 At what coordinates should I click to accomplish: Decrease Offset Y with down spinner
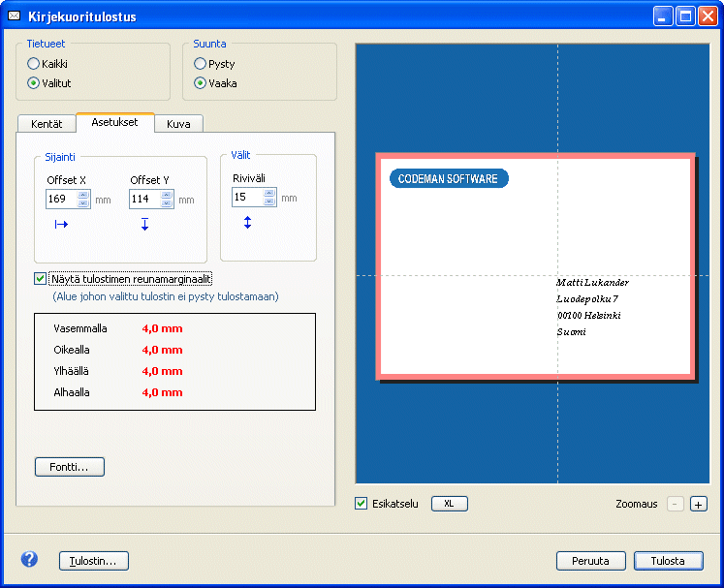[x=166, y=203]
